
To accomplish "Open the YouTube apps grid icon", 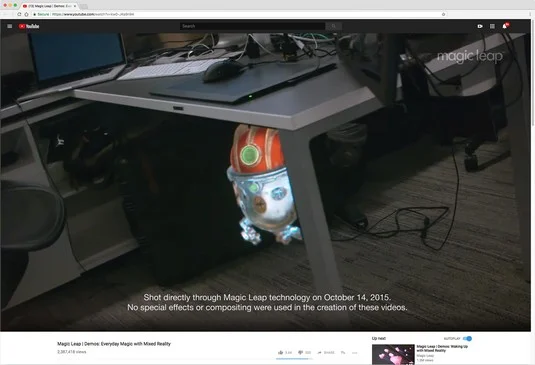I will pos(492,26).
